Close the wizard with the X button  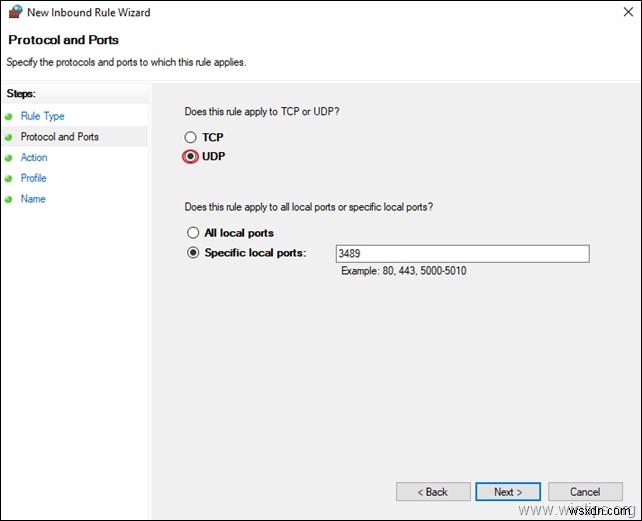click(x=628, y=12)
